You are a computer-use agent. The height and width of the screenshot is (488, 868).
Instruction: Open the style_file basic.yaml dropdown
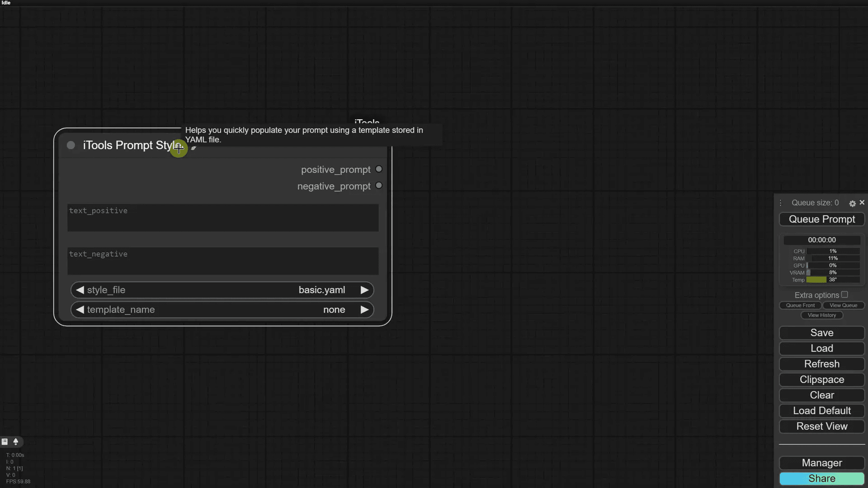click(222, 290)
